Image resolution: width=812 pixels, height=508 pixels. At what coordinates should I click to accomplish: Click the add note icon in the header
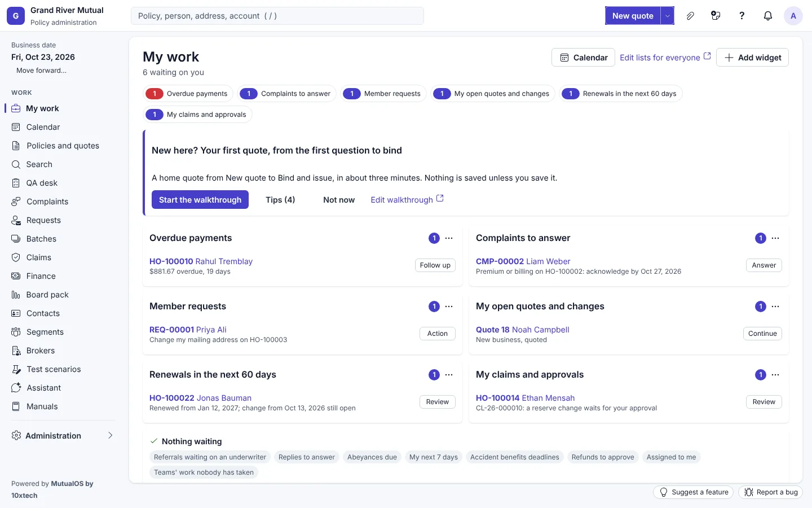coord(716,16)
